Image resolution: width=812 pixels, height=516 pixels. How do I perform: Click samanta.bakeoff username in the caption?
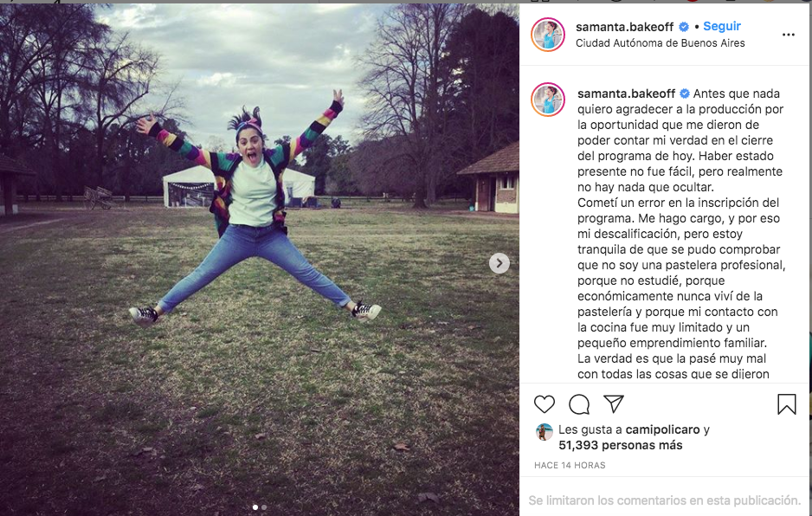tap(626, 94)
